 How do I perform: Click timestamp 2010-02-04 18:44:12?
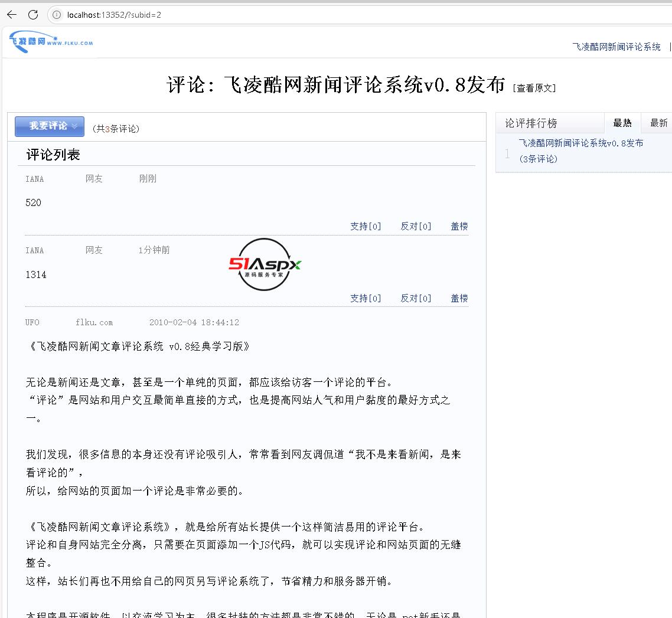(194, 322)
